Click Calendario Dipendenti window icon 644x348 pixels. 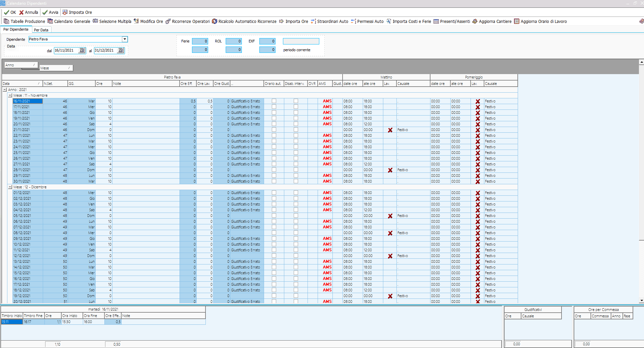[3, 3]
